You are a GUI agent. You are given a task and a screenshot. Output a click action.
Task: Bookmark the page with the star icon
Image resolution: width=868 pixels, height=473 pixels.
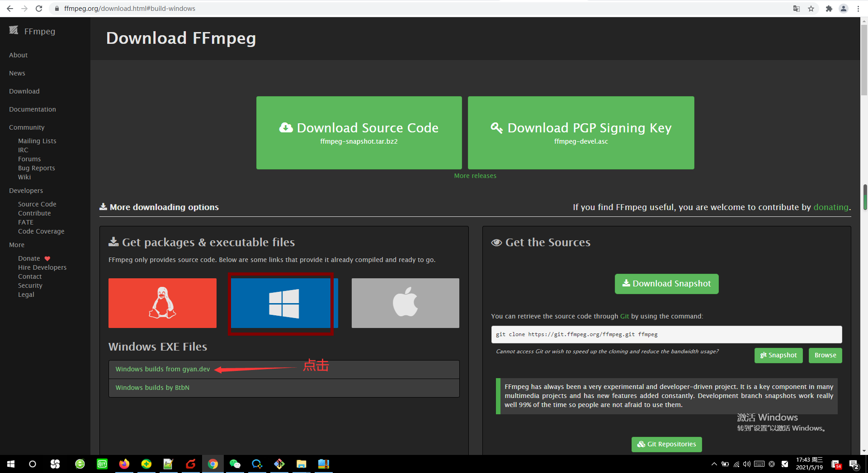811,8
